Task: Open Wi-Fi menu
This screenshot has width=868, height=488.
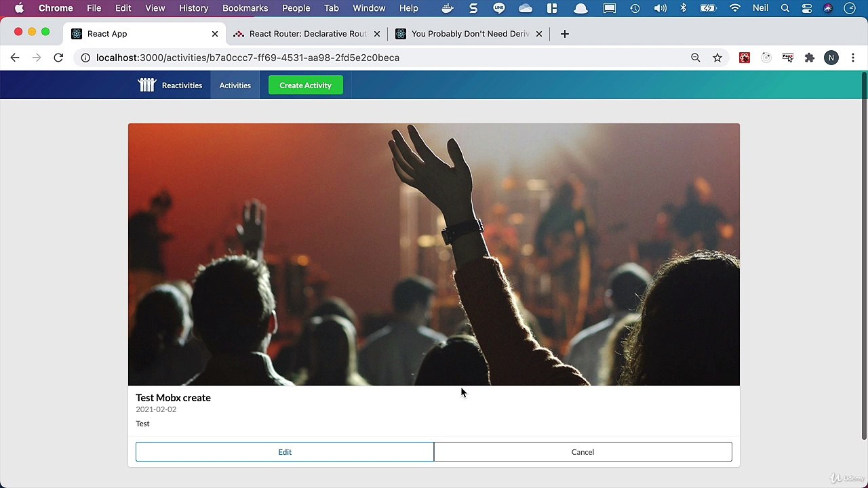Action: [x=735, y=8]
